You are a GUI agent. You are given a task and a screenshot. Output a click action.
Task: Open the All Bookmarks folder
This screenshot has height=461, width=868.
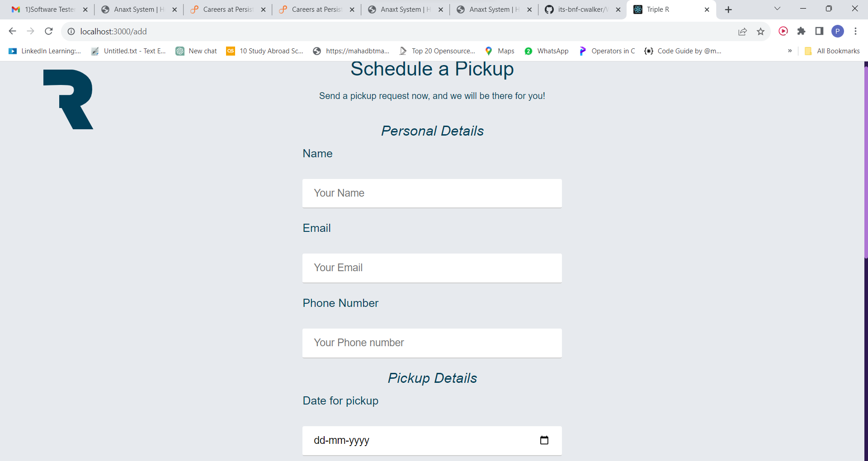click(x=837, y=51)
